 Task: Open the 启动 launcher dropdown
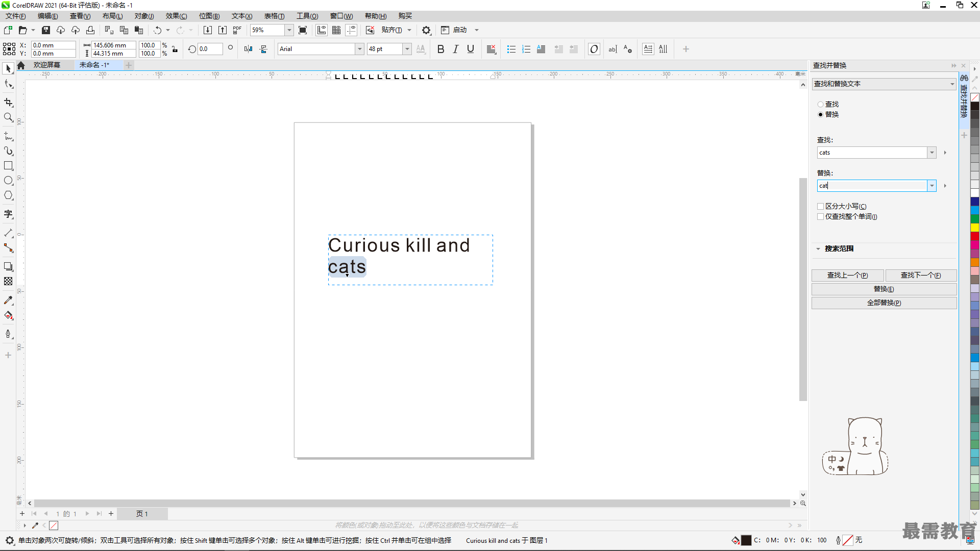click(477, 30)
